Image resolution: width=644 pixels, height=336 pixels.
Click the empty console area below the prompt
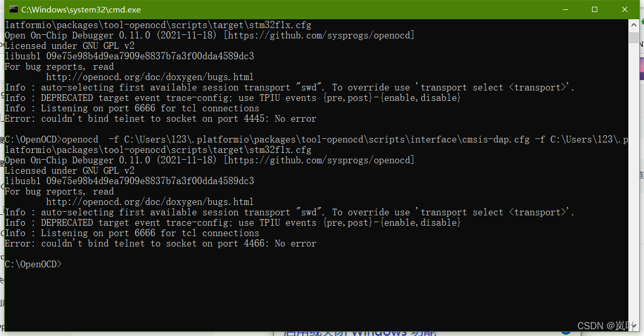pyautogui.click(x=260, y=296)
